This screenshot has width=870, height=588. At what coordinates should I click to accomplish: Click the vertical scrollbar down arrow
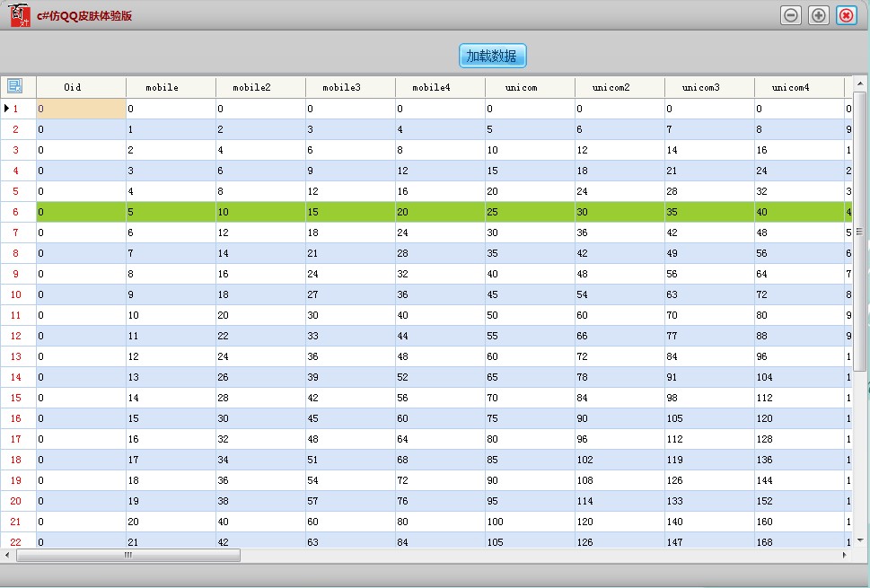pos(859,540)
